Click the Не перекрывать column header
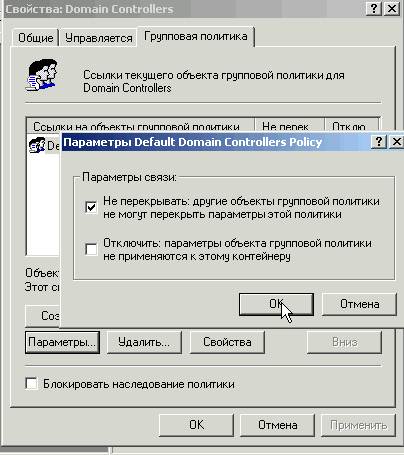Viewport: 404px width, 455px height. 289,125
